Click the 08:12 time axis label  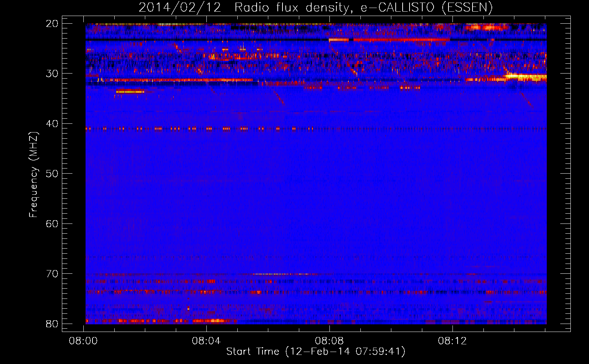coord(452,341)
